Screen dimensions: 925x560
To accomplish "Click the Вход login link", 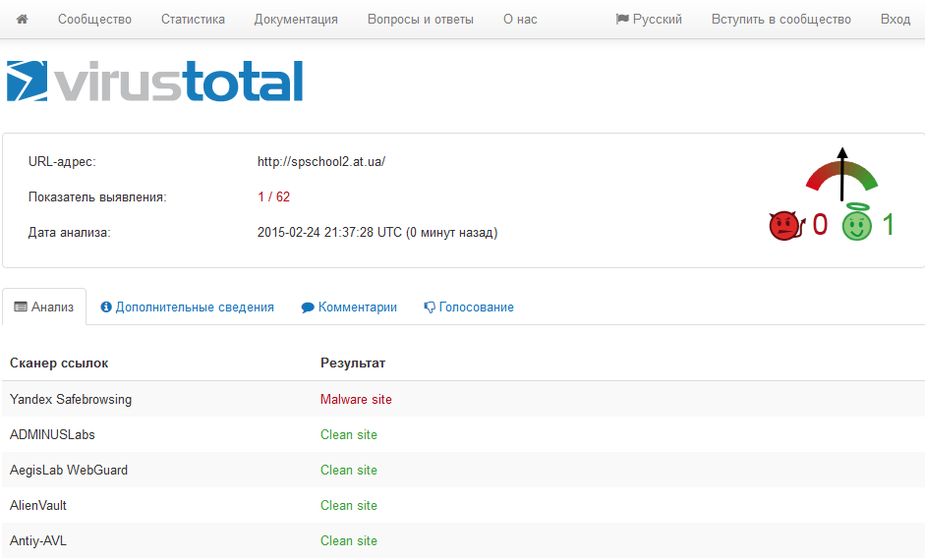I will 895,19.
